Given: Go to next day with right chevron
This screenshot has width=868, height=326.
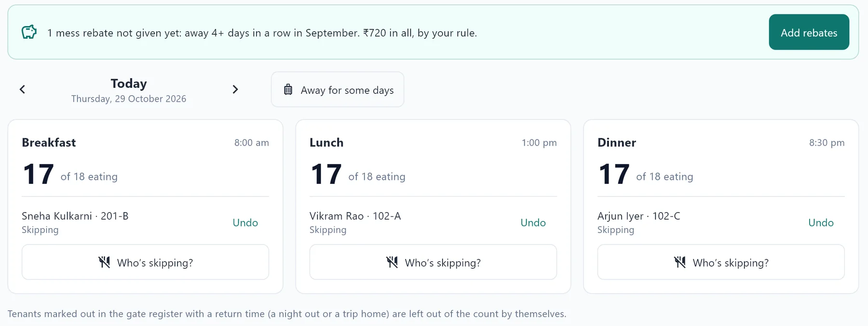Looking at the screenshot, I should pyautogui.click(x=235, y=89).
